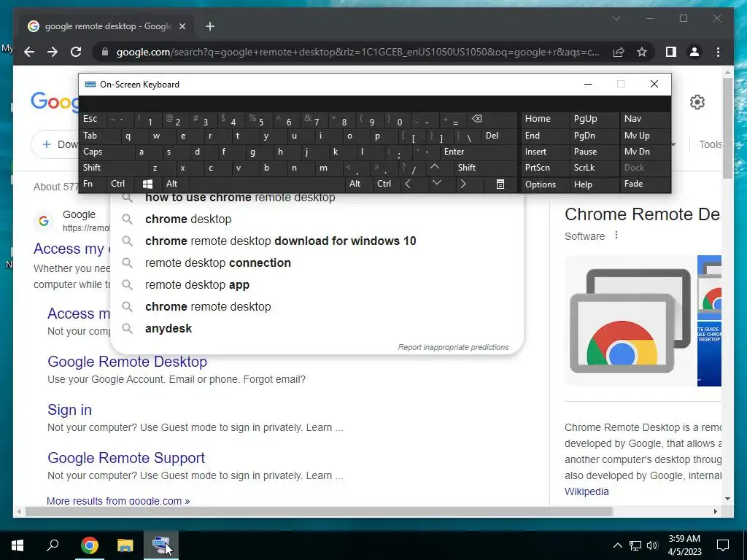This screenshot has height=560, width=747.
Task: Open Google settings gear icon
Action: click(x=697, y=102)
